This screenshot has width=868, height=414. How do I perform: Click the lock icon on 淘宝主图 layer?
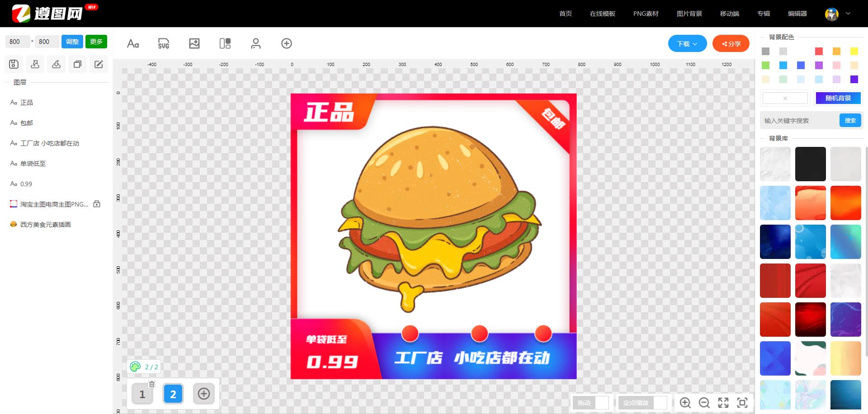click(x=97, y=204)
